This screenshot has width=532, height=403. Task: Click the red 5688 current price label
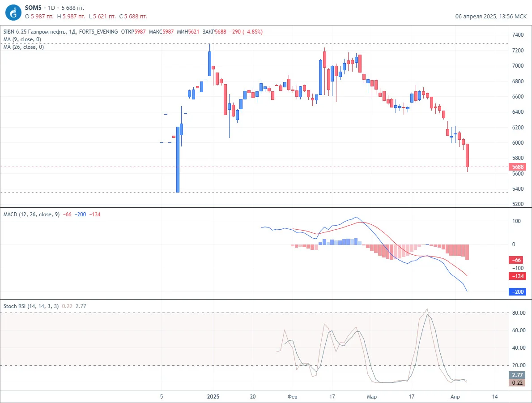tap(517, 167)
